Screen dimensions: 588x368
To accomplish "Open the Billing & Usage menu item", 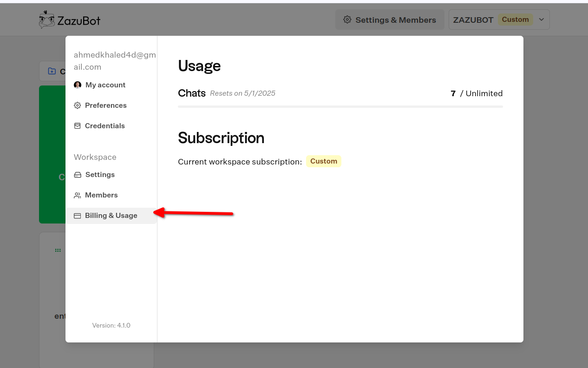I will point(111,215).
